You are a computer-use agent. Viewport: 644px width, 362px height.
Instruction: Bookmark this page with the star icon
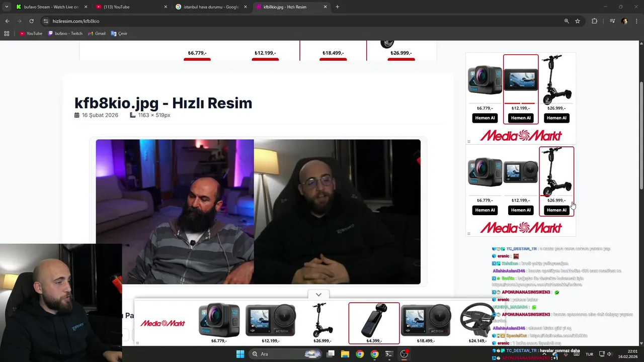(578, 21)
